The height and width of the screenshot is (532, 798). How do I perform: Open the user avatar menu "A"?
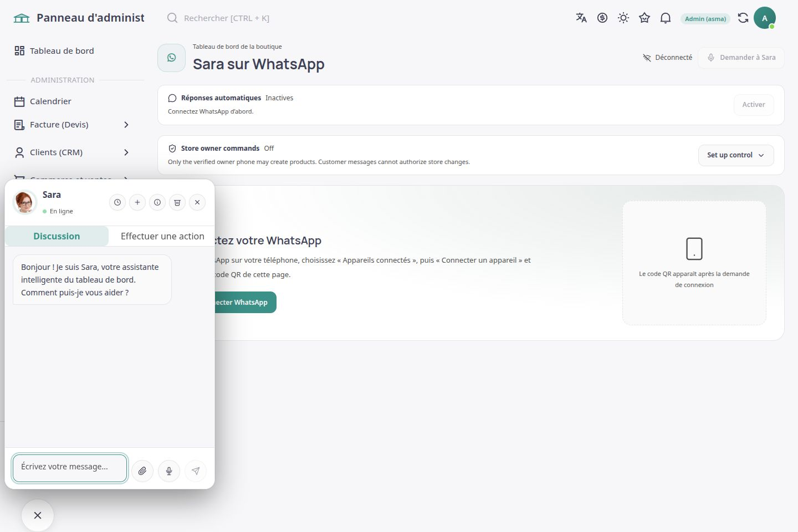[x=765, y=18]
